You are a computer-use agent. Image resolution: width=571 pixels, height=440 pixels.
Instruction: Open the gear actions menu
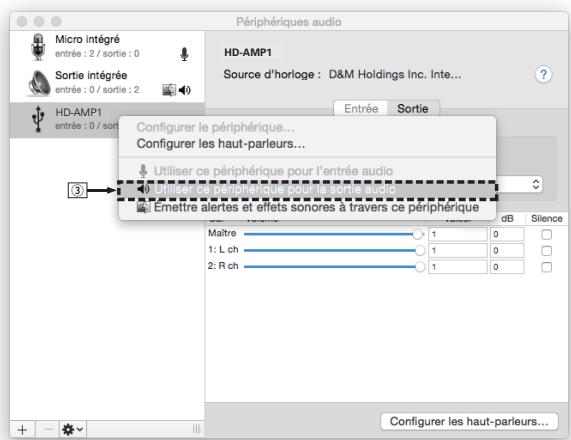point(72,430)
